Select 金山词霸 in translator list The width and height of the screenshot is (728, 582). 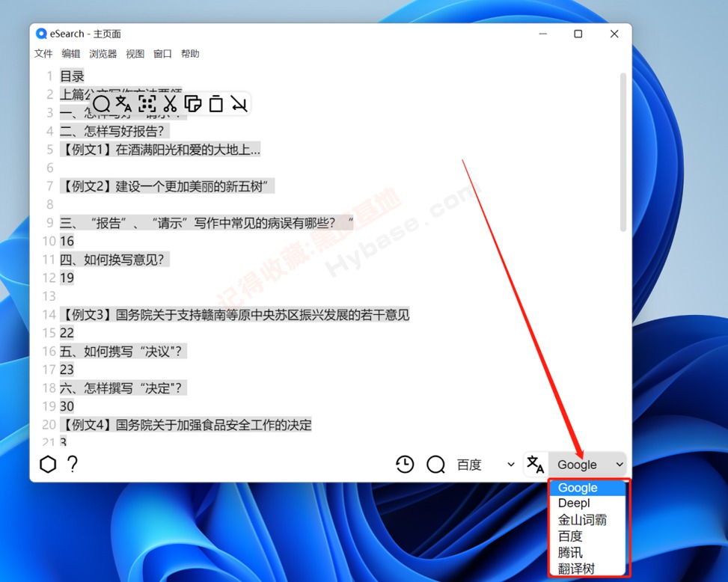click(x=587, y=519)
